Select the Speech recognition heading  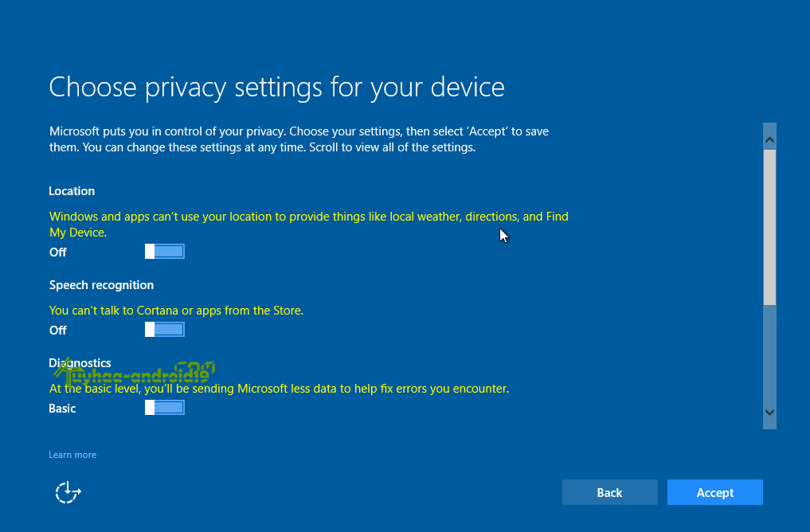point(101,284)
